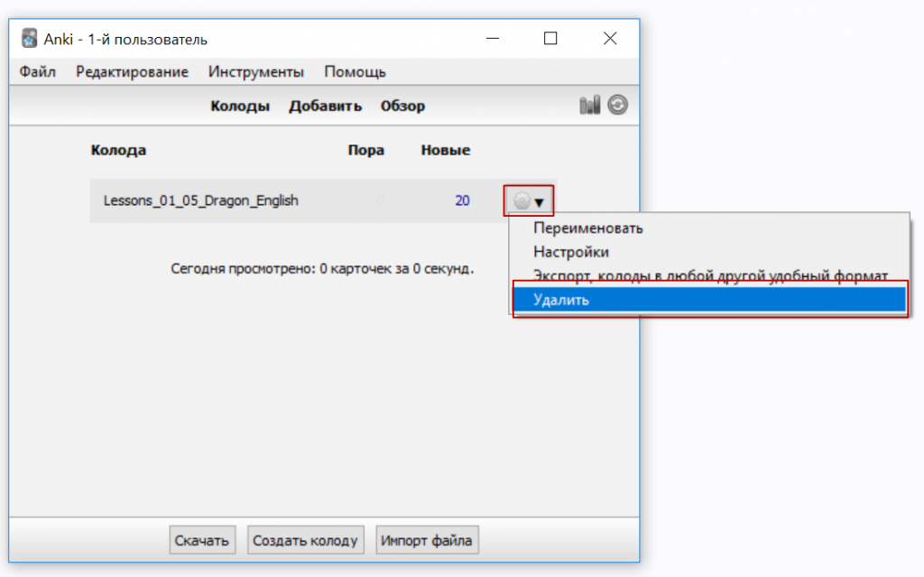Maximize the Anki window
Image resolution: width=924 pixels, height=577 pixels.
click(x=550, y=38)
